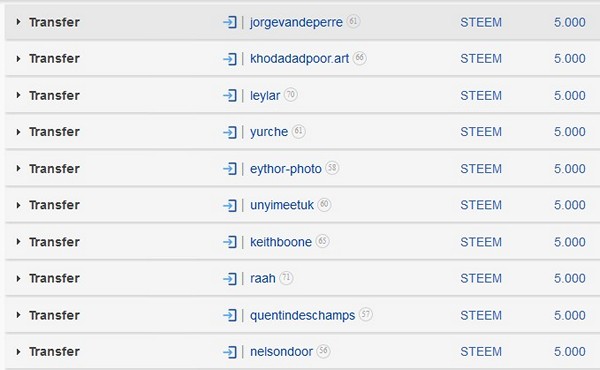600x370 pixels.
Task: Click the reputation badge 56 next to nelsondoor
Action: [x=323, y=351]
